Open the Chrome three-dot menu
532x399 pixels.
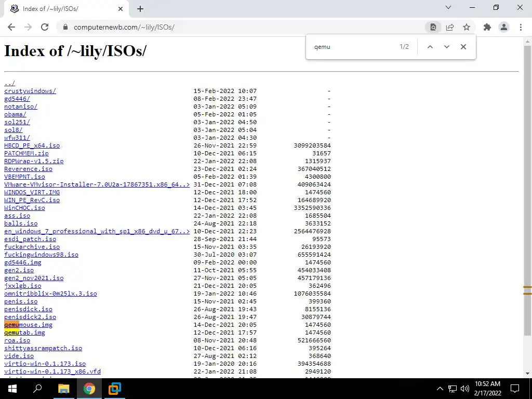[x=521, y=27]
